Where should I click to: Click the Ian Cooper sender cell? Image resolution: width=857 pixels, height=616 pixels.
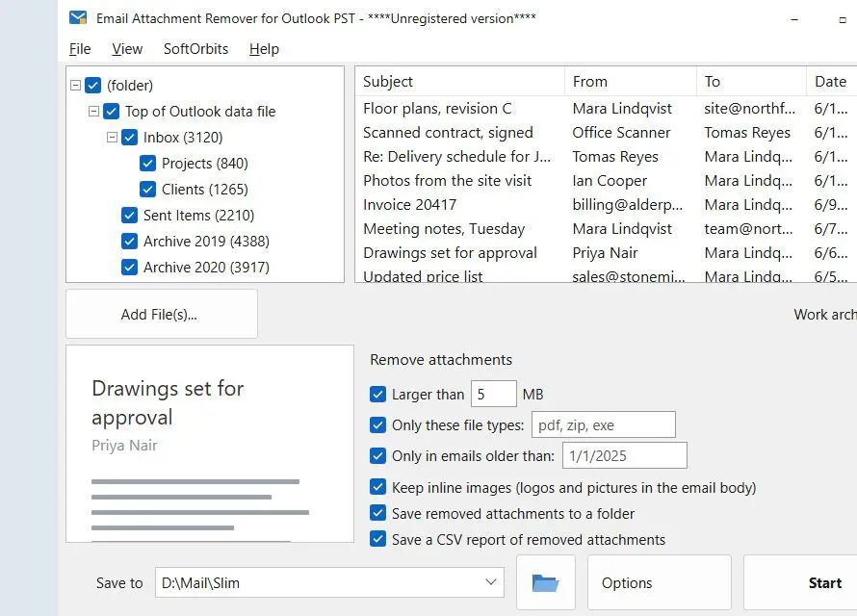[610, 180]
